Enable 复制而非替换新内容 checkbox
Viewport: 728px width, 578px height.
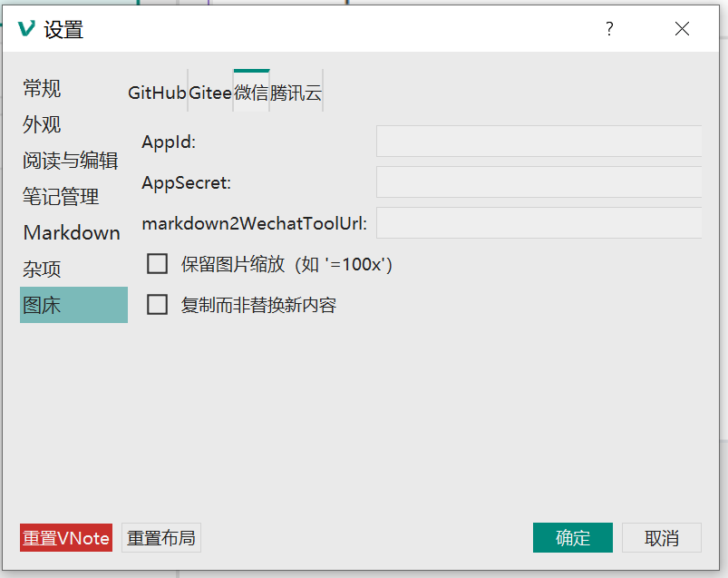coord(158,305)
